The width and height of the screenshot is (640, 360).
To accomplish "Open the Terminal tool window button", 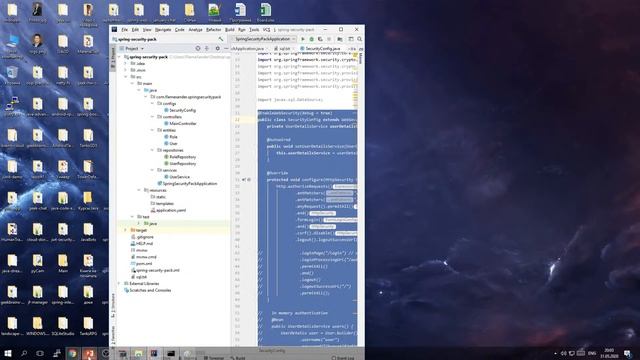I will click(214, 358).
